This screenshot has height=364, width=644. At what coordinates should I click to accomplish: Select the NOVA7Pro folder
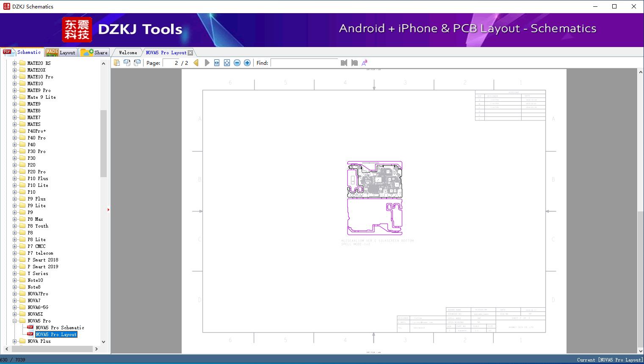click(38, 294)
